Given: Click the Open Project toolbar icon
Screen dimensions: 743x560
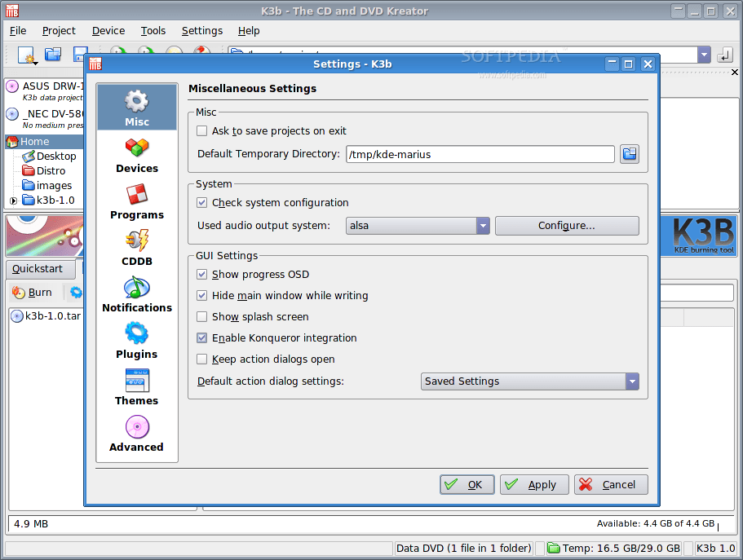Looking at the screenshot, I should click(x=53, y=55).
